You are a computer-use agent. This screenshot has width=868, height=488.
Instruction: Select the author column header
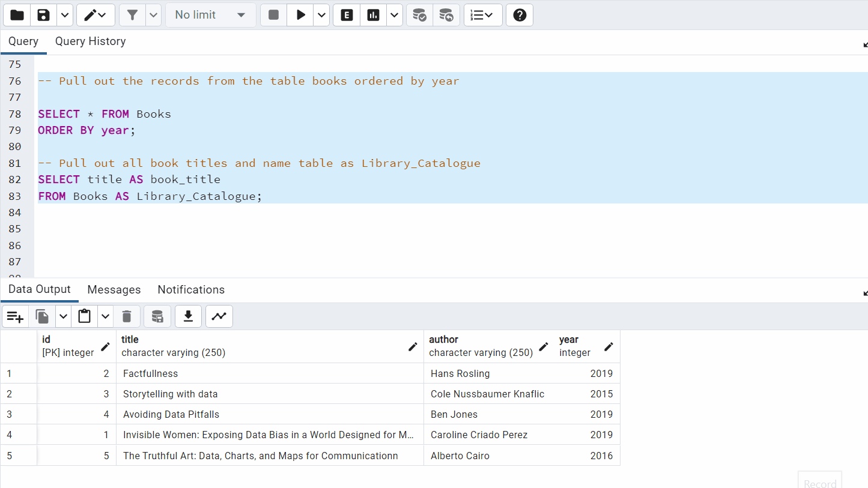[x=489, y=346]
